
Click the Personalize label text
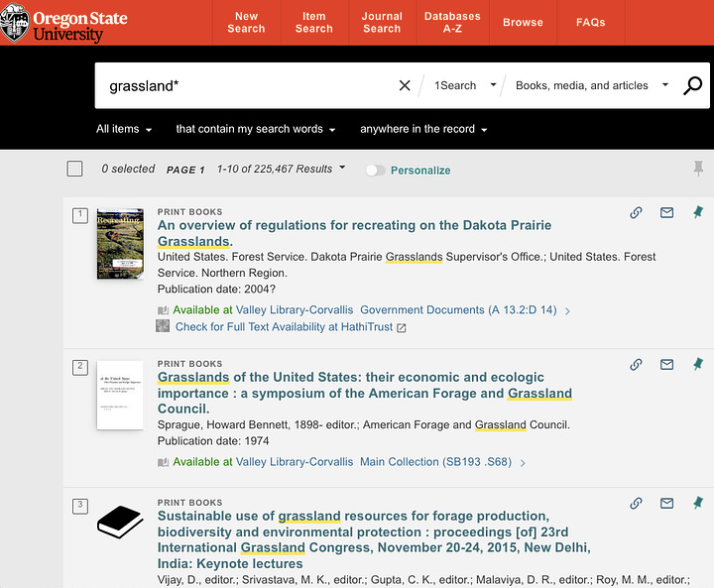(420, 171)
